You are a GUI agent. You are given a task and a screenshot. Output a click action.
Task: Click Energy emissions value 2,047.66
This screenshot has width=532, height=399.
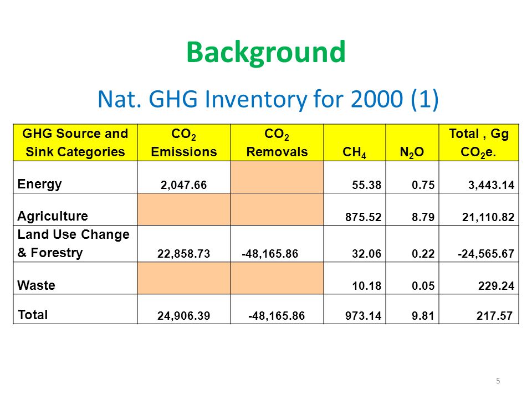[183, 185]
